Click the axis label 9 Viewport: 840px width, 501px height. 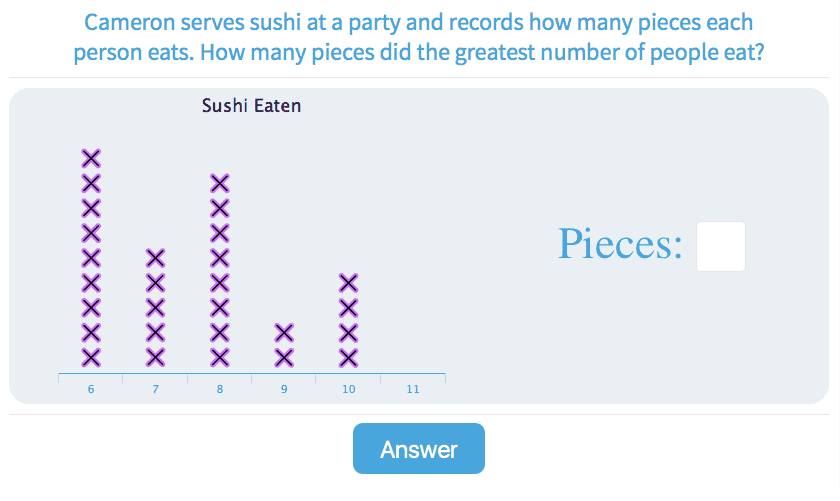point(284,389)
